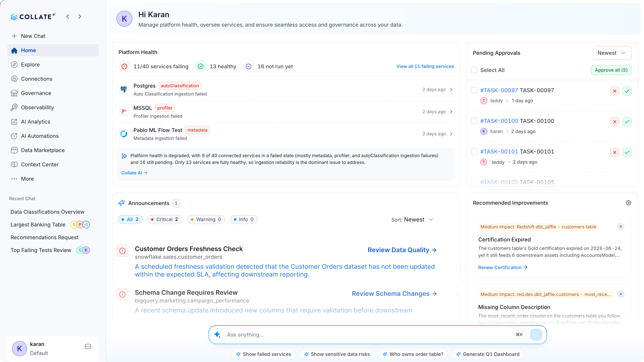This screenshot has height=362, width=644.
Task: Open the #TASK-00097 link
Action: [499, 90]
